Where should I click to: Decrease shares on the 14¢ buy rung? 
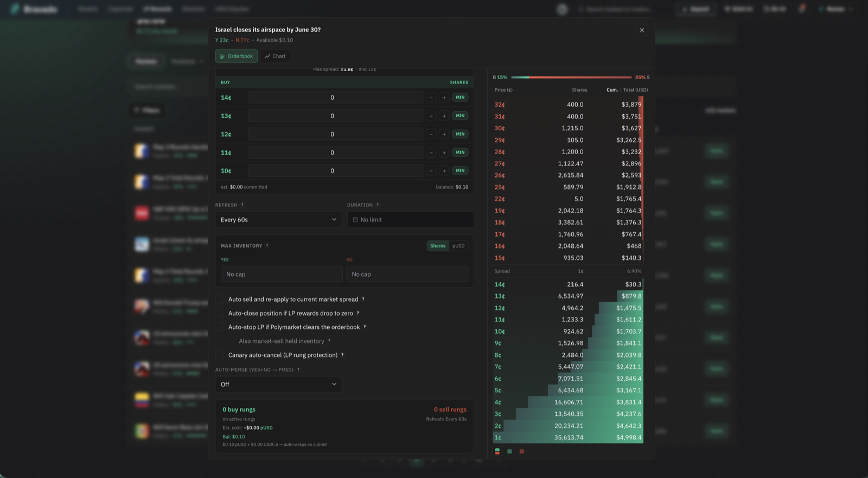coord(431,98)
